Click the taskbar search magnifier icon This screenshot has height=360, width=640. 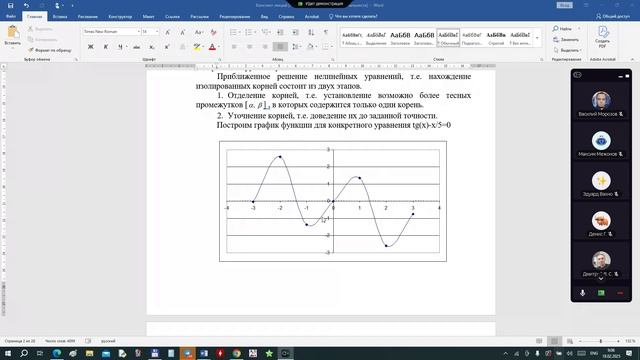coord(24,353)
